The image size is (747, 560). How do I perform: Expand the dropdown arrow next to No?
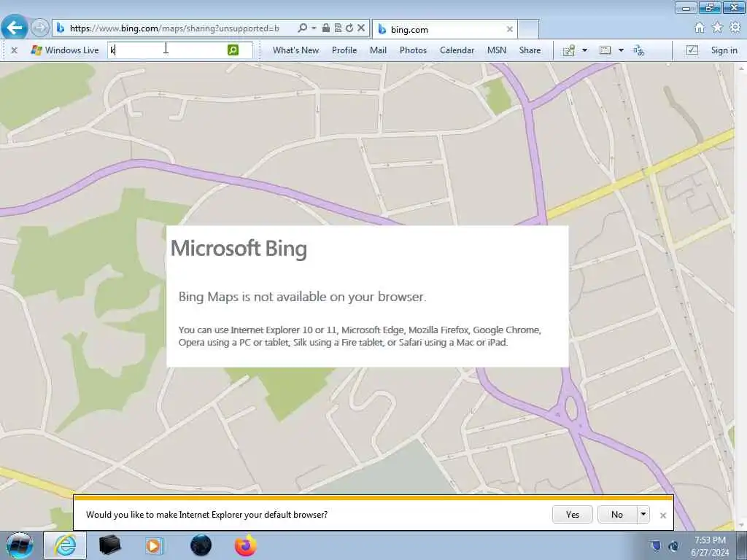pyautogui.click(x=643, y=514)
